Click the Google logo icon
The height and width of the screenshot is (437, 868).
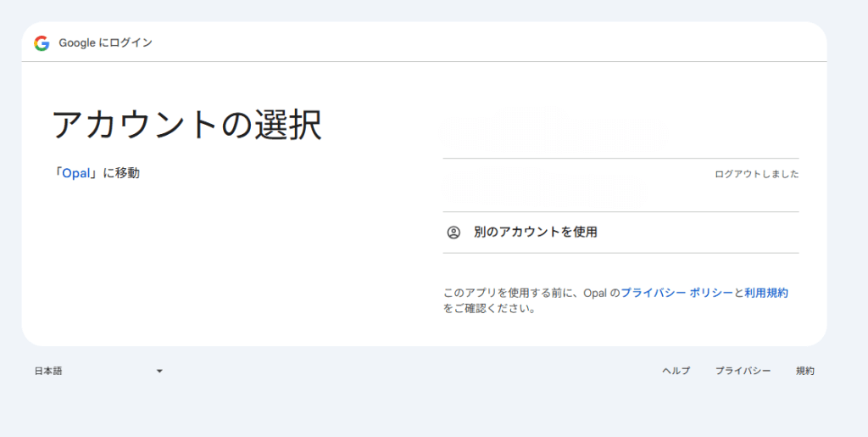pyautogui.click(x=42, y=43)
